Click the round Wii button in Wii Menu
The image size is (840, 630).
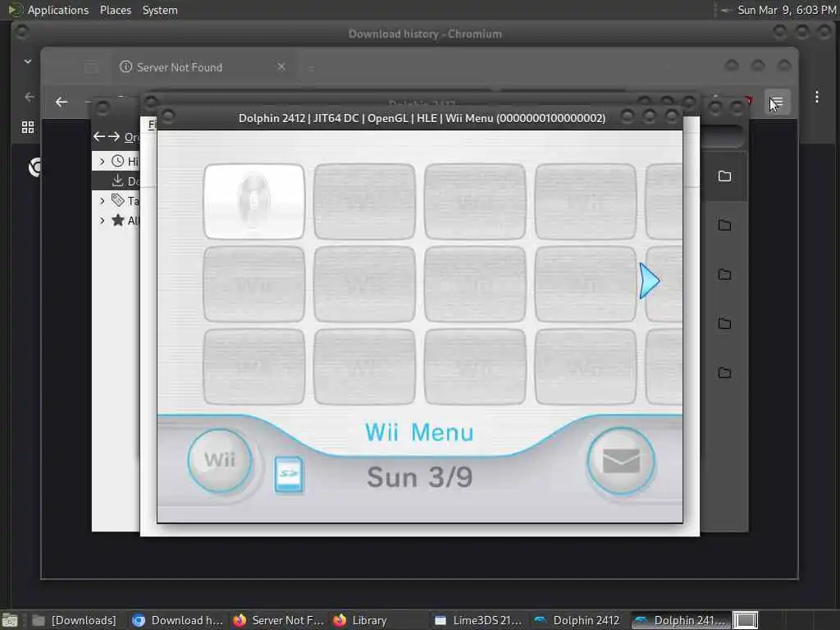point(220,460)
